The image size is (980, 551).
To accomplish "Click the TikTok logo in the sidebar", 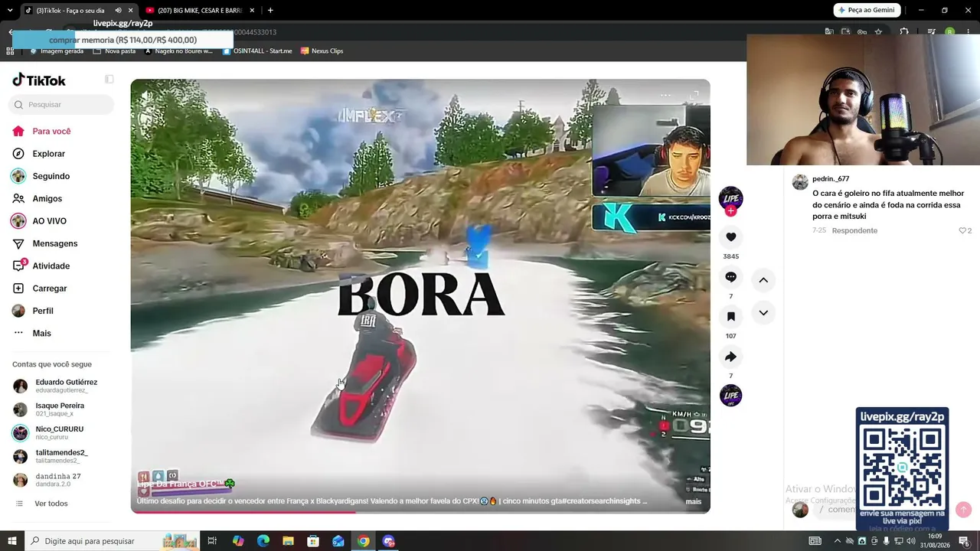I will click(x=39, y=80).
